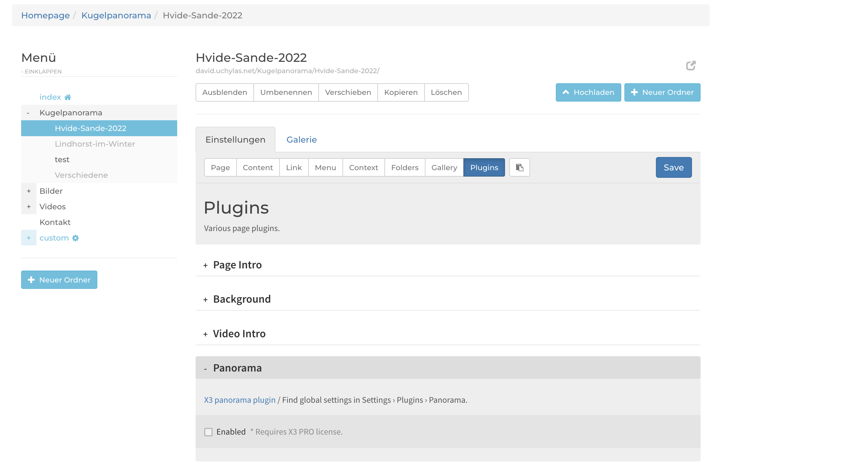
Task: Select Kontakt in the menu tree
Action: pos(55,222)
